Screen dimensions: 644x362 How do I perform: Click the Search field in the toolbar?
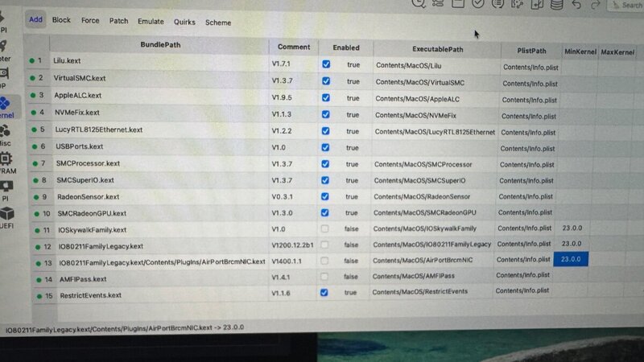[x=626, y=6]
